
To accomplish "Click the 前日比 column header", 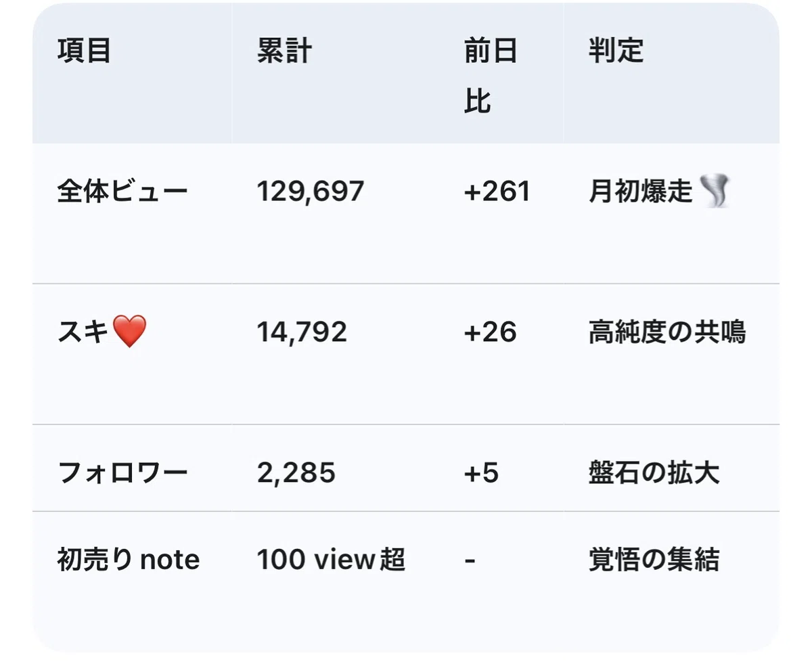I will pos(491,76).
